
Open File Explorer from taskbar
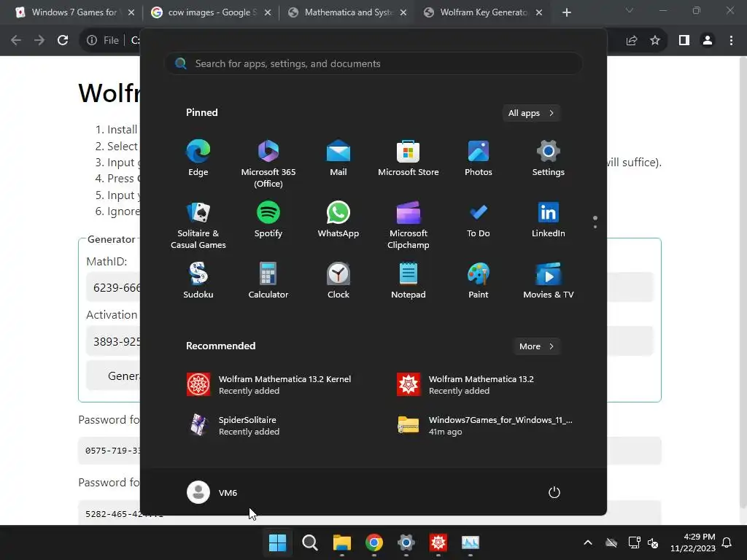(341, 542)
